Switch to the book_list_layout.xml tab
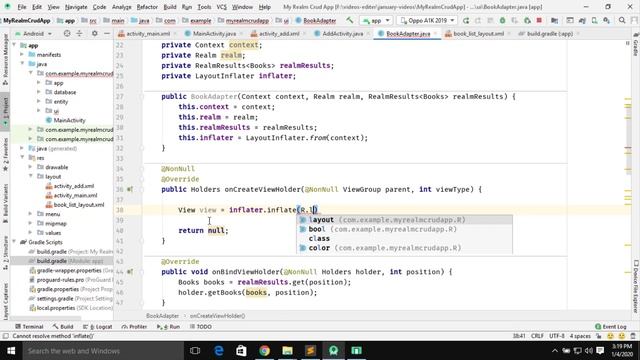 click(x=478, y=33)
